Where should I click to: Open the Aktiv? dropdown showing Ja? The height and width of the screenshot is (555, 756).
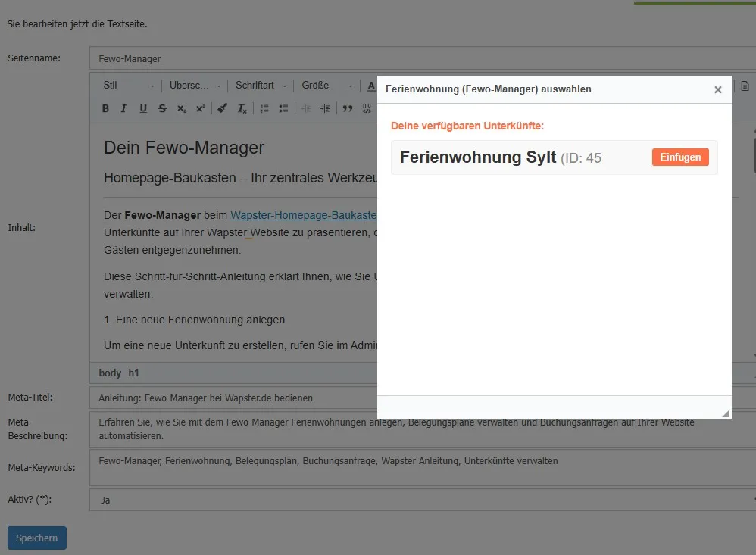(x=423, y=500)
